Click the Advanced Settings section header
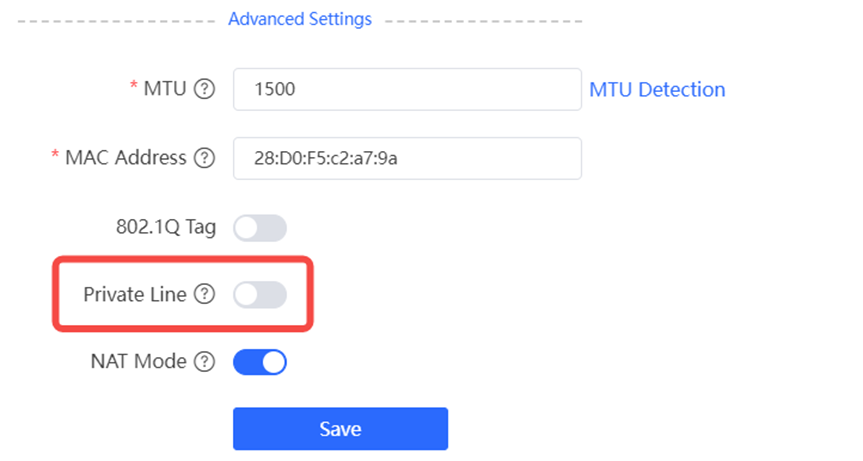The width and height of the screenshot is (863, 461). [x=300, y=19]
